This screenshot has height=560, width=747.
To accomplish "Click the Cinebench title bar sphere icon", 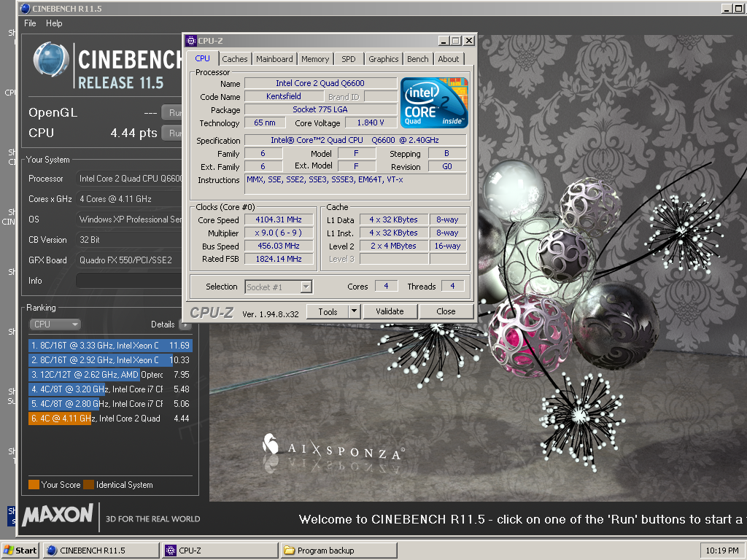I will pyautogui.click(x=26, y=9).
